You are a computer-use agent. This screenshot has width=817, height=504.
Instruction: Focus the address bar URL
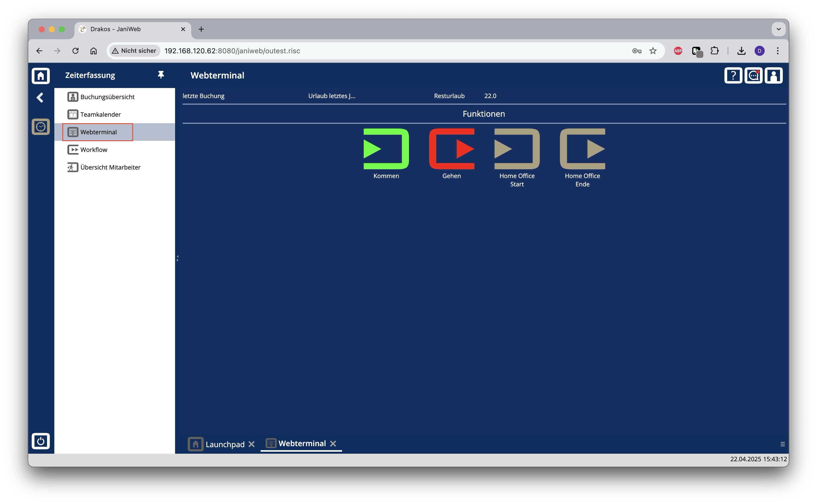tap(232, 51)
